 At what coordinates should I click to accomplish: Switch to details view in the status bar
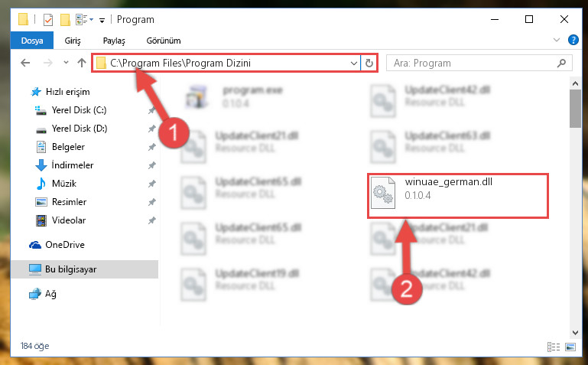pyautogui.click(x=554, y=347)
